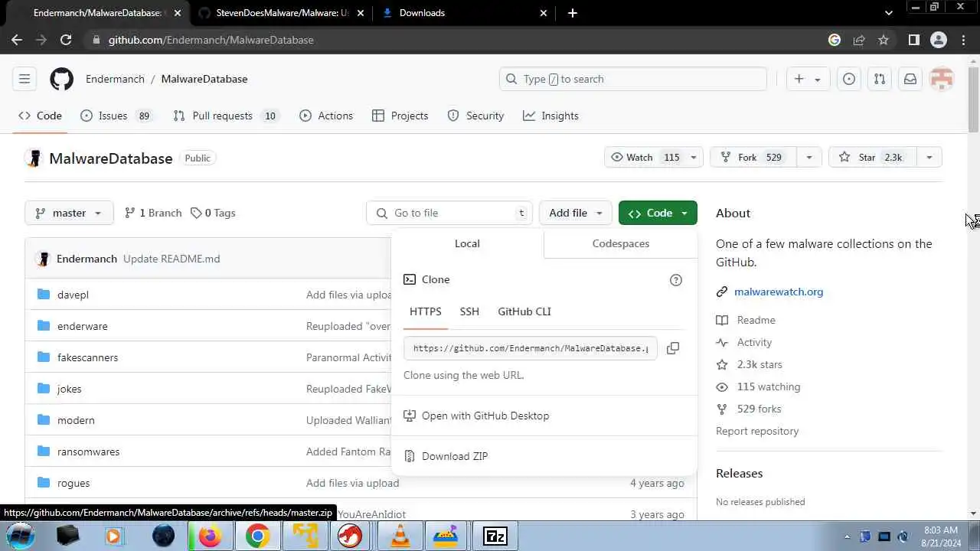Screen dimensions: 980x551
Task: Open the davepl folder
Action: tap(73, 295)
